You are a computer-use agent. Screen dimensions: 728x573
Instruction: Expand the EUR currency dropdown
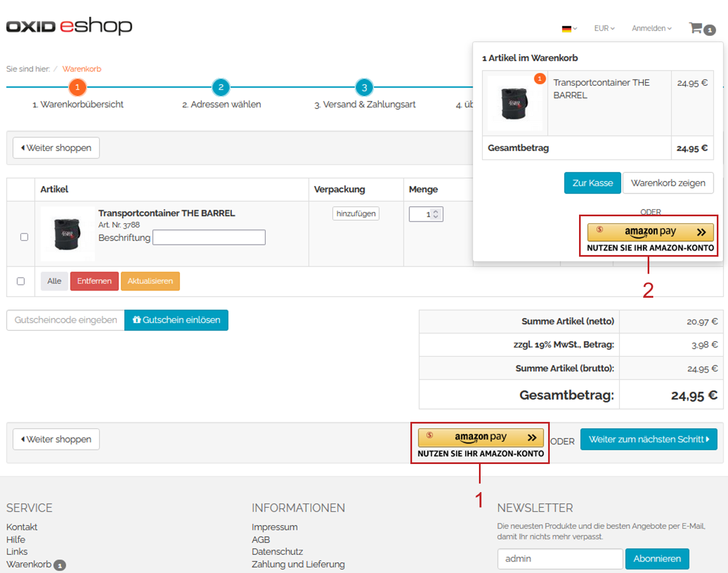pyautogui.click(x=604, y=29)
